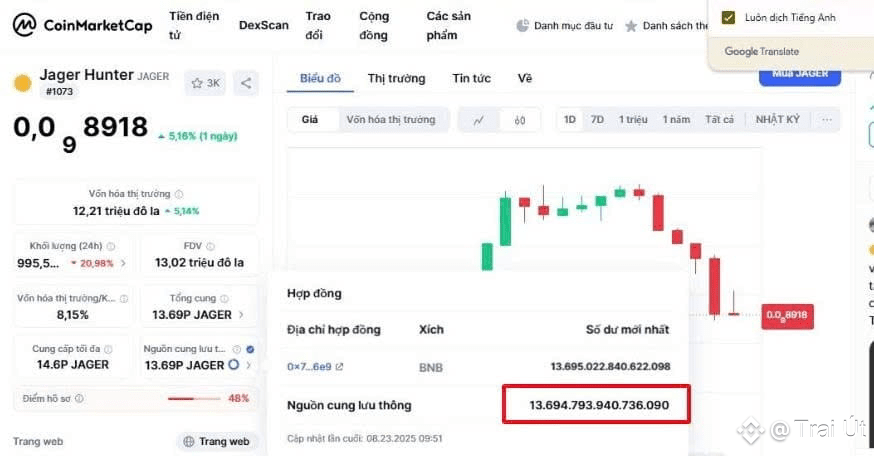This screenshot has height=456, width=874.
Task: Open Cộng đồng menu
Action: point(374,26)
